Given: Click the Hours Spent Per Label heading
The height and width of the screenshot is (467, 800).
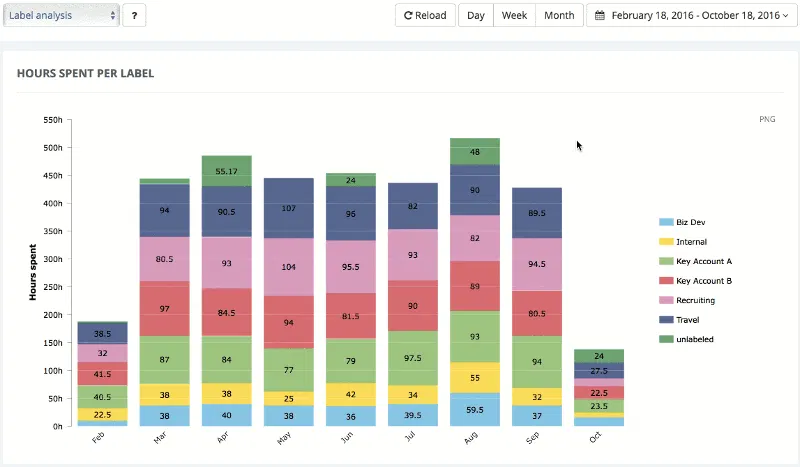Looking at the screenshot, I should pyautogui.click(x=85, y=73).
